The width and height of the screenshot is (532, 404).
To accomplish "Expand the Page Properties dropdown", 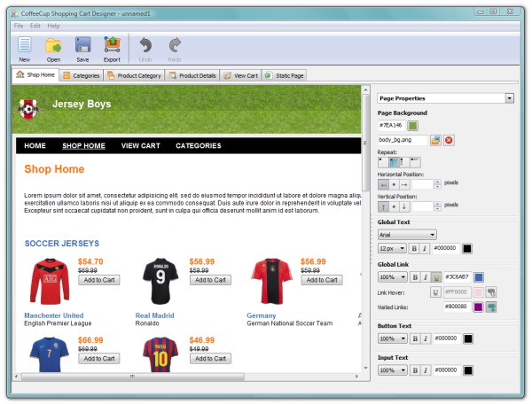I will (509, 98).
